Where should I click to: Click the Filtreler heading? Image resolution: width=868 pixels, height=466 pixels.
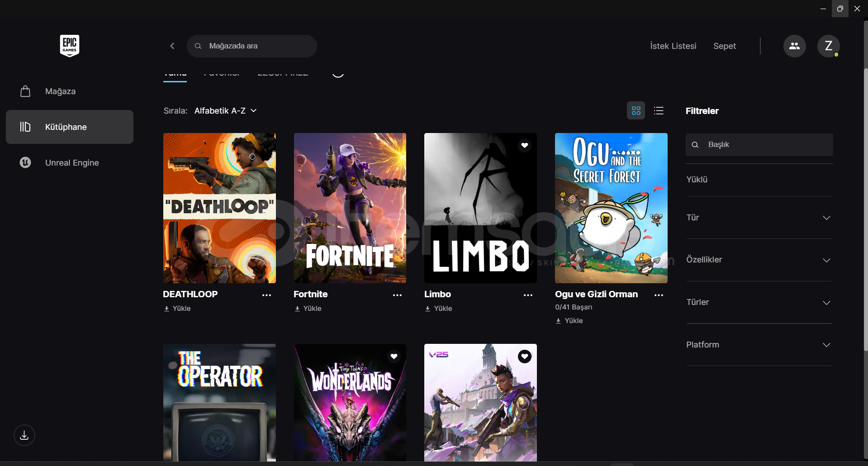point(702,111)
